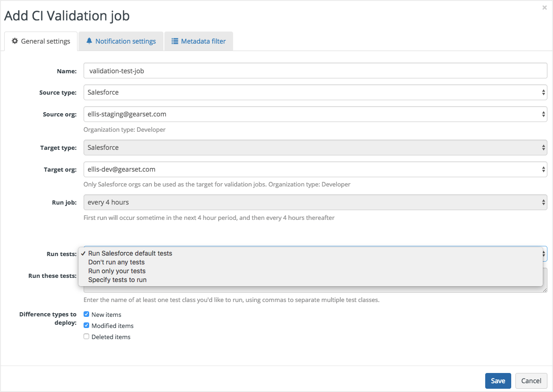Open the Source type dropdown
Viewport: 553px width, 392px height.
tap(315, 92)
